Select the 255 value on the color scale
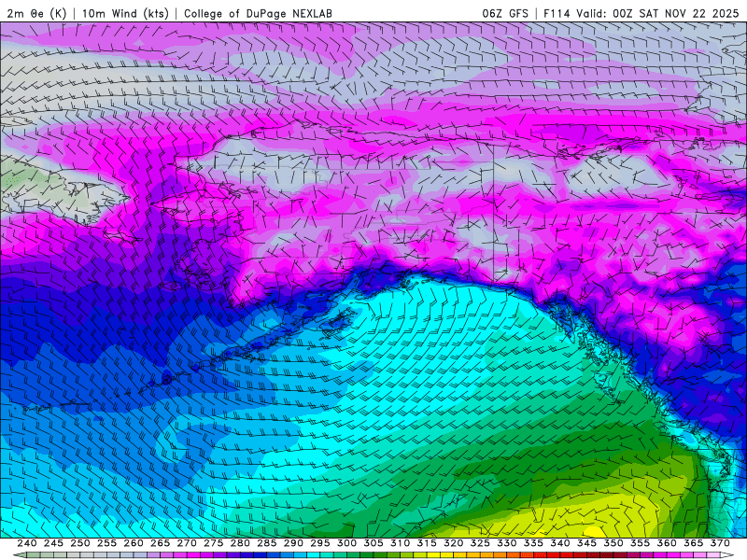The image size is (747, 560). 106,543
